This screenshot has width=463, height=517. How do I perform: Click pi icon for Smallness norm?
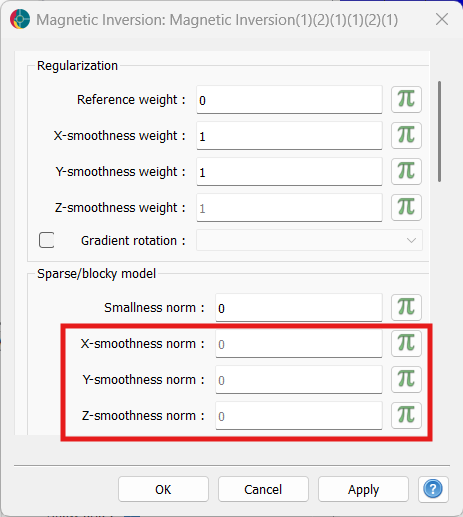pos(406,307)
